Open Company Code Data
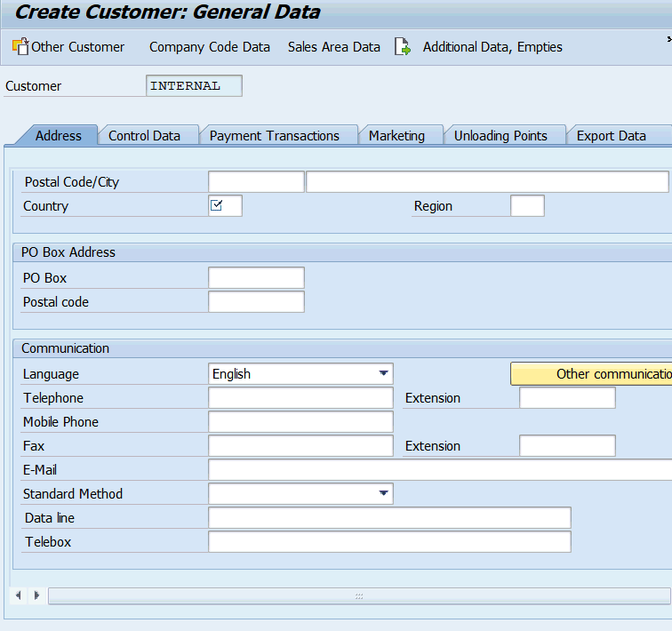The width and height of the screenshot is (672, 631). pyautogui.click(x=210, y=47)
